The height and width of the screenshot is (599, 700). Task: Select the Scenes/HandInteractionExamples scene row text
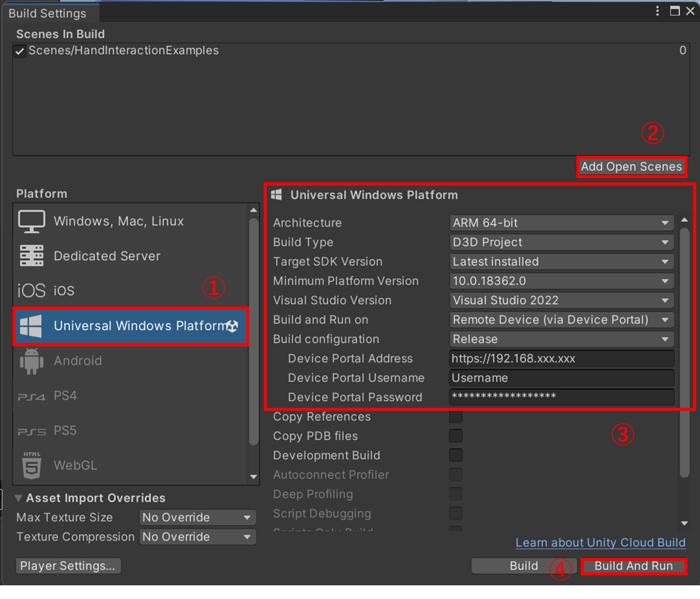pos(123,50)
